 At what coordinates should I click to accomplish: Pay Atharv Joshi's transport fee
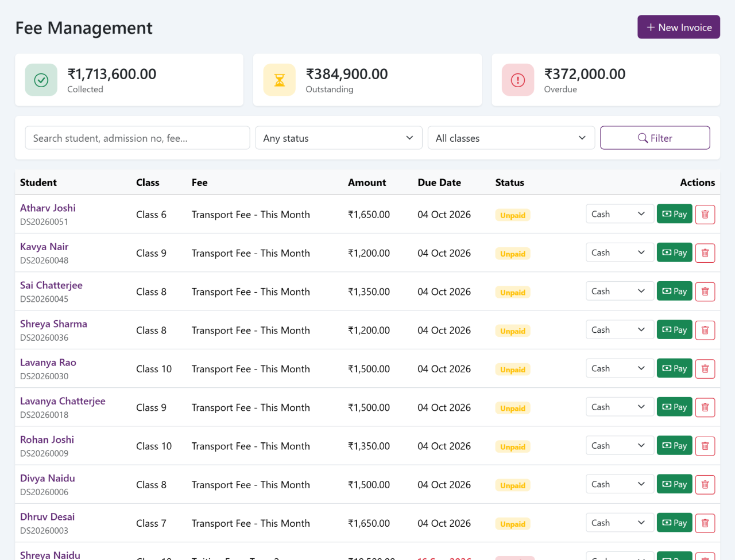[x=675, y=214]
